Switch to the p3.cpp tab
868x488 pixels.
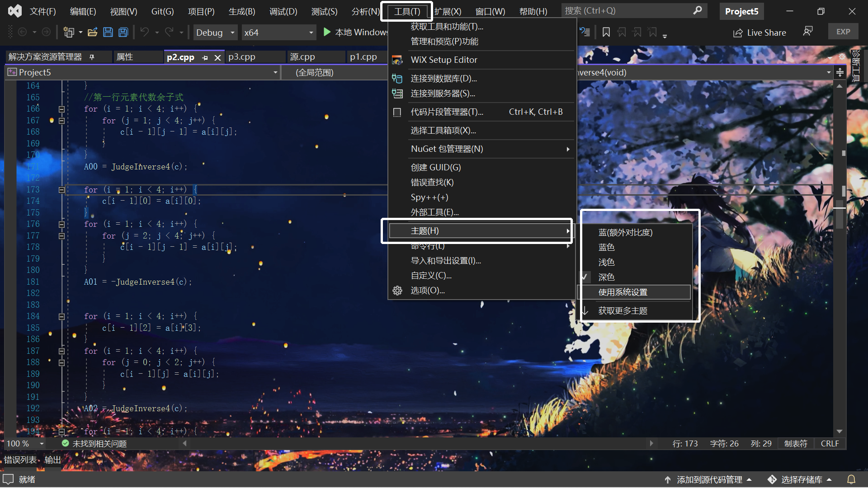[242, 56]
